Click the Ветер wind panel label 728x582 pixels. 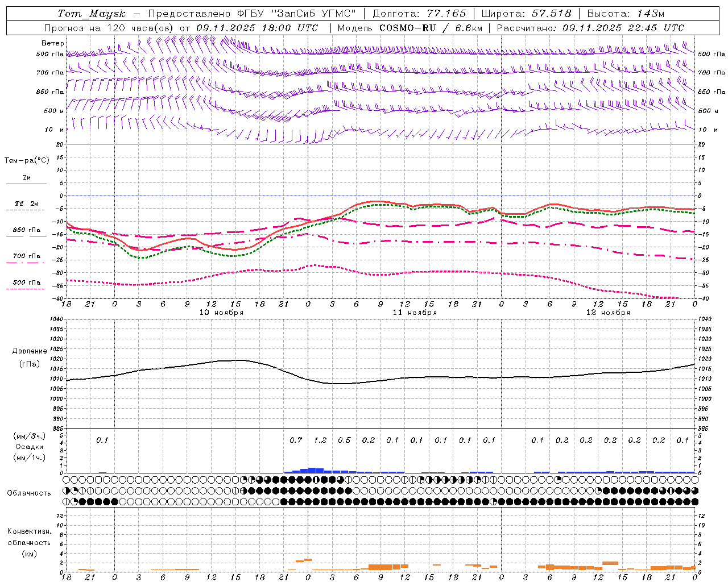pos(53,43)
